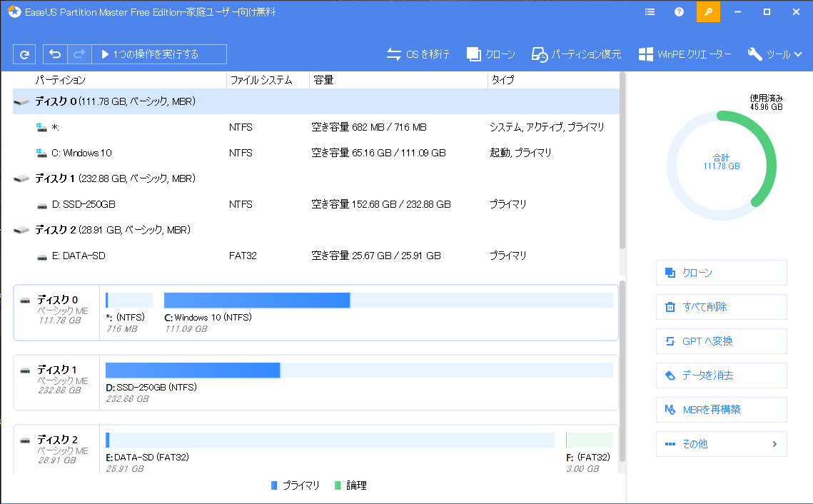Screen dimensions: 813x504
Task: Open the list menu icon in title bar
Action: tap(650, 12)
